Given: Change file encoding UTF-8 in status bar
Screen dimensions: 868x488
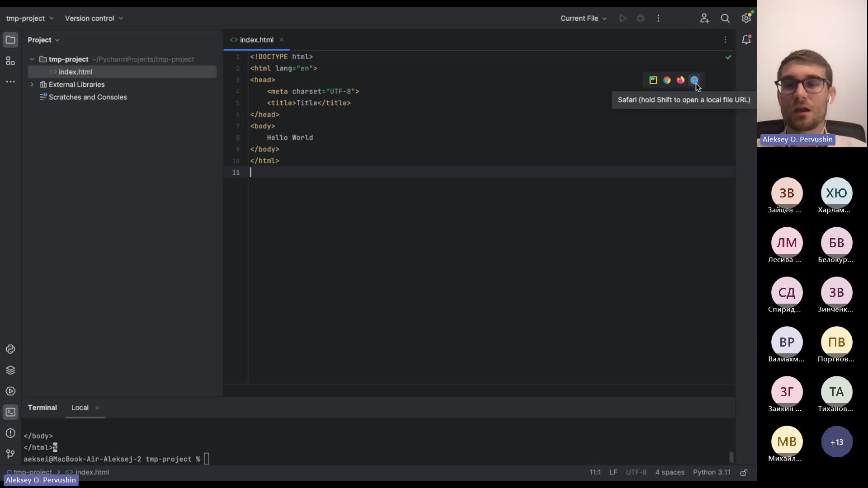Looking at the screenshot, I should pos(636,472).
